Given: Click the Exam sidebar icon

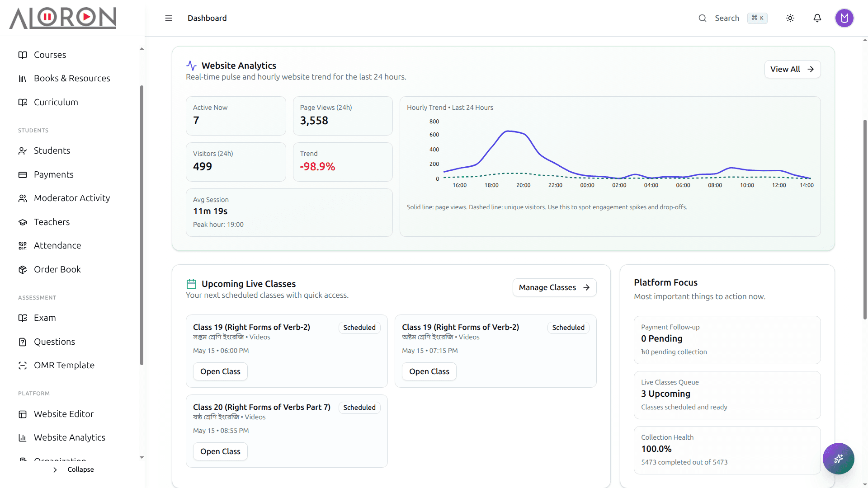Looking at the screenshot, I should tap(23, 318).
